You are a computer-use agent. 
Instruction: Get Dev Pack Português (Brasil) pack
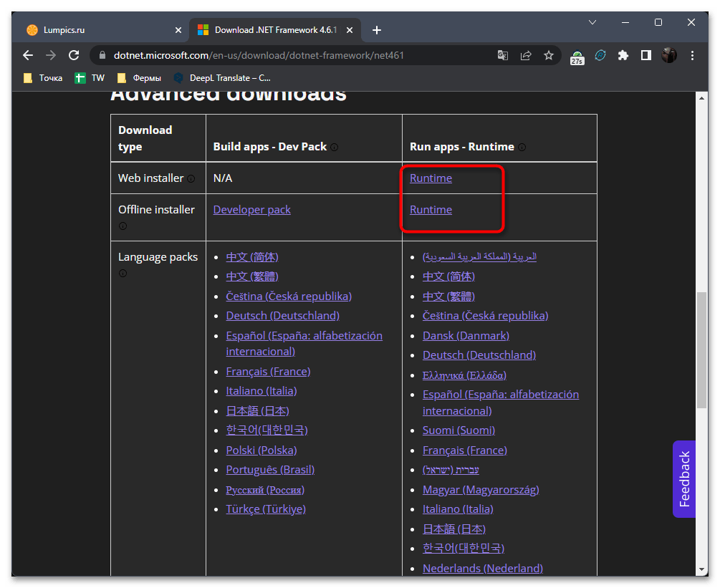[x=271, y=470]
